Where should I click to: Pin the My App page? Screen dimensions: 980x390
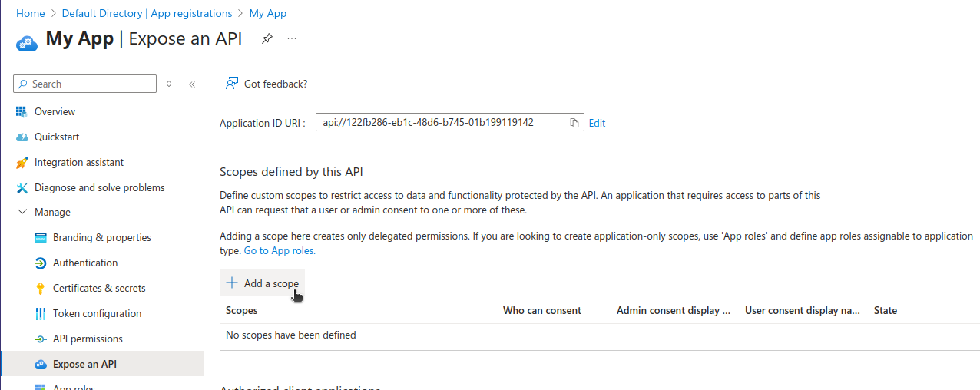pos(267,38)
